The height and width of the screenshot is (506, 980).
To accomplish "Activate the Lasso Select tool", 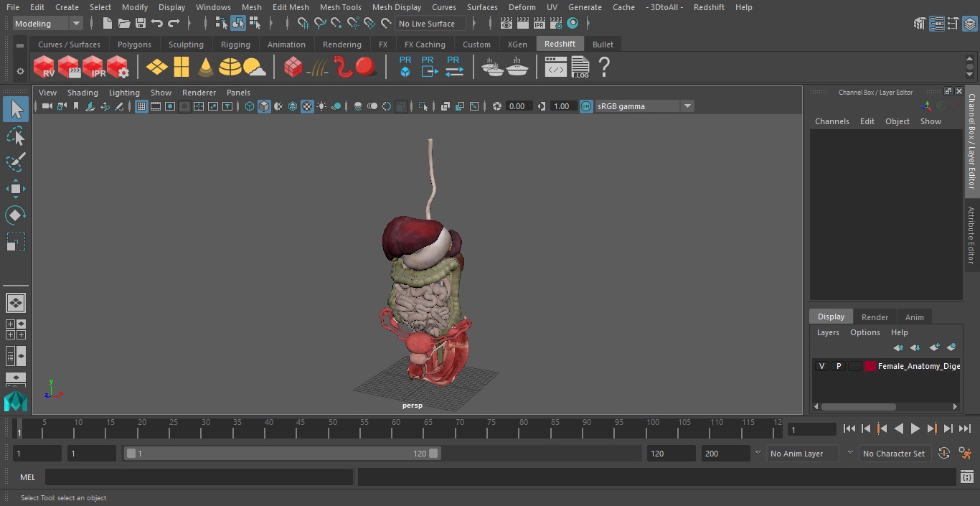I will coord(16,136).
